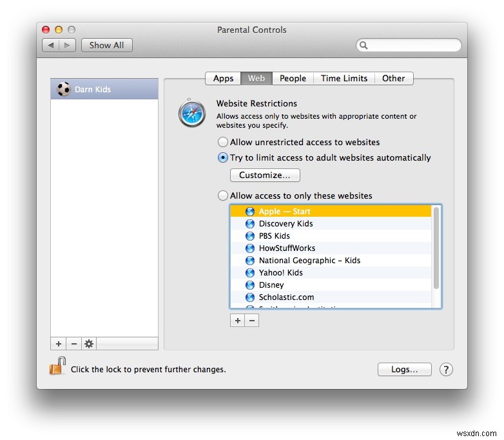This screenshot has height=440, width=504.
Task: Select HowStuffWorks in website list
Action: click(331, 248)
